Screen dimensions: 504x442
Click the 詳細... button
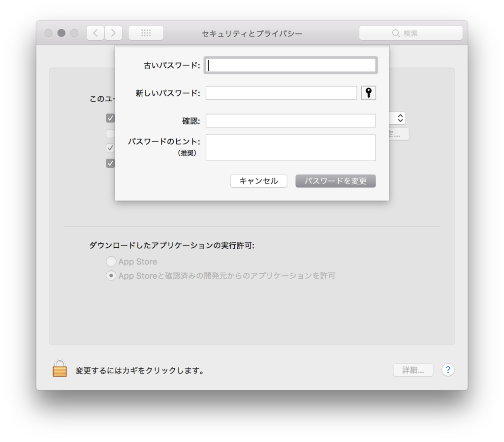click(413, 370)
